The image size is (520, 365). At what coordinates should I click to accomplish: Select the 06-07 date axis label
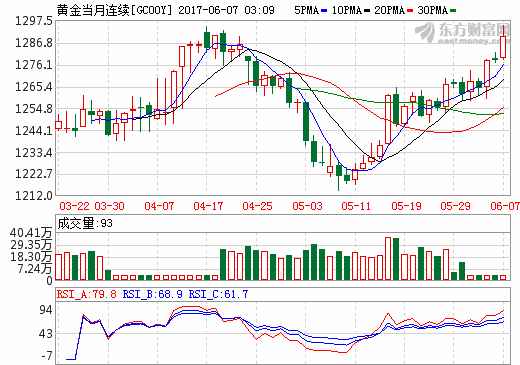point(505,206)
